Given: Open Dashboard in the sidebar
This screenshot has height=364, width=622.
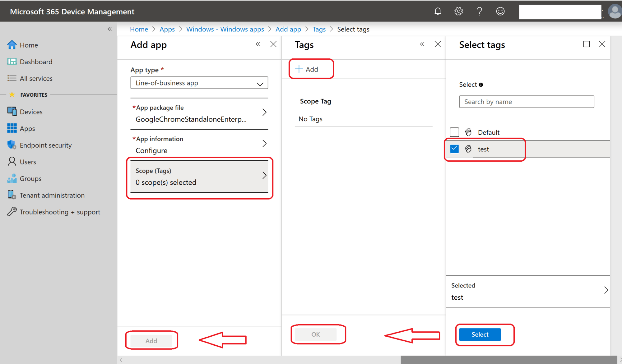Looking at the screenshot, I should 36,62.
